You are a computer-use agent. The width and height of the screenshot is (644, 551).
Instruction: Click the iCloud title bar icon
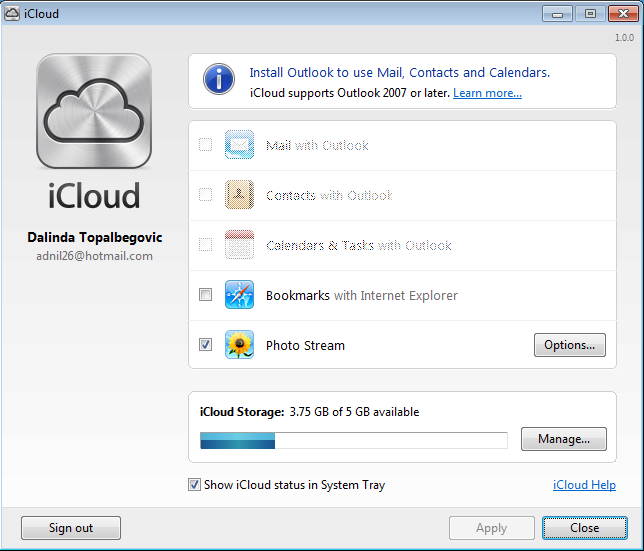point(12,14)
